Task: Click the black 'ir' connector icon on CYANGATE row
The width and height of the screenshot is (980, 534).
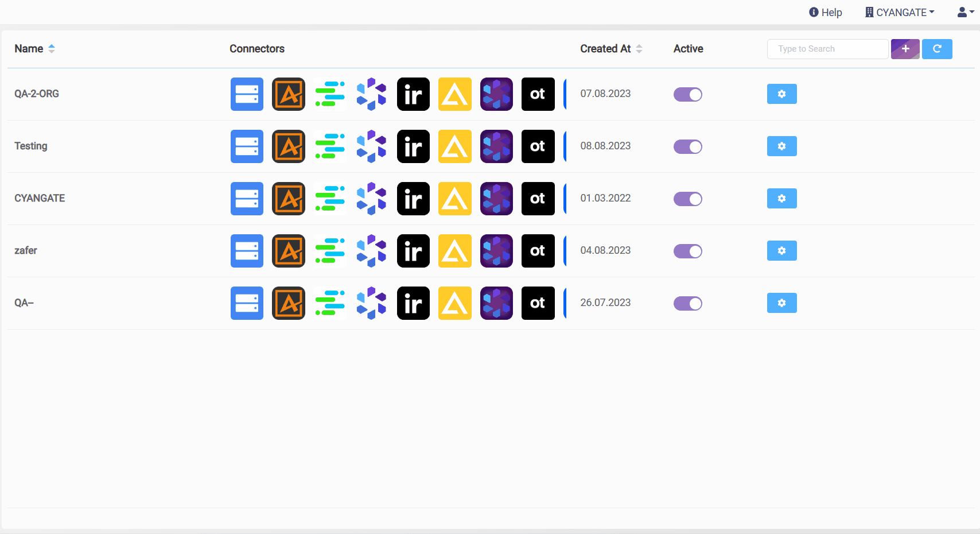Action: tap(413, 199)
